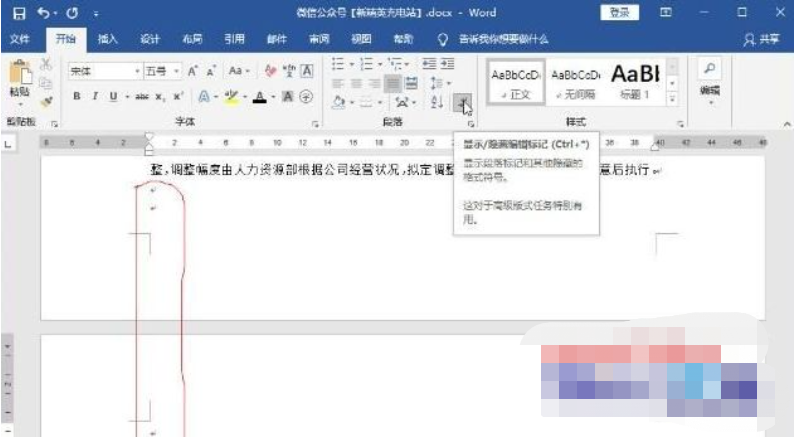Click the Clear Formatting eraser icon
This screenshot has width=795, height=439.
coord(270,72)
